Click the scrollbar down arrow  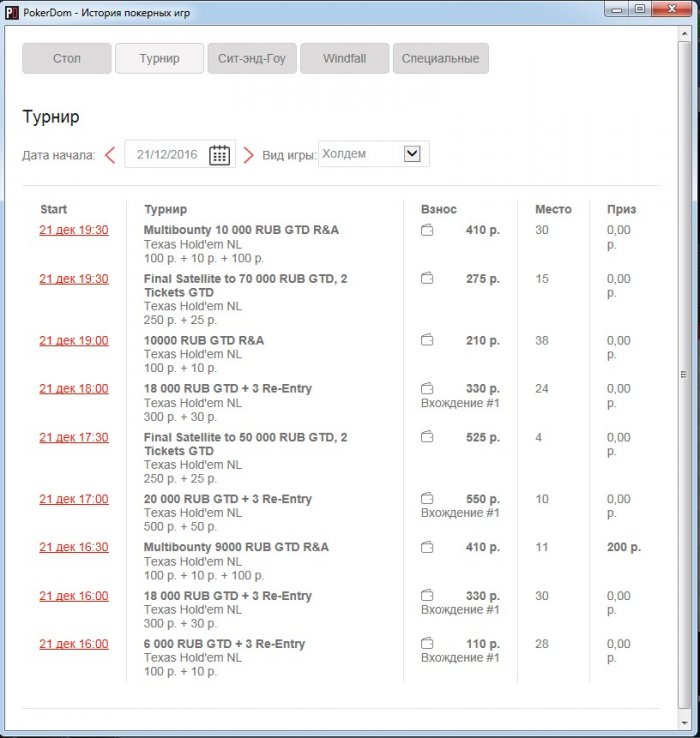pos(684,722)
